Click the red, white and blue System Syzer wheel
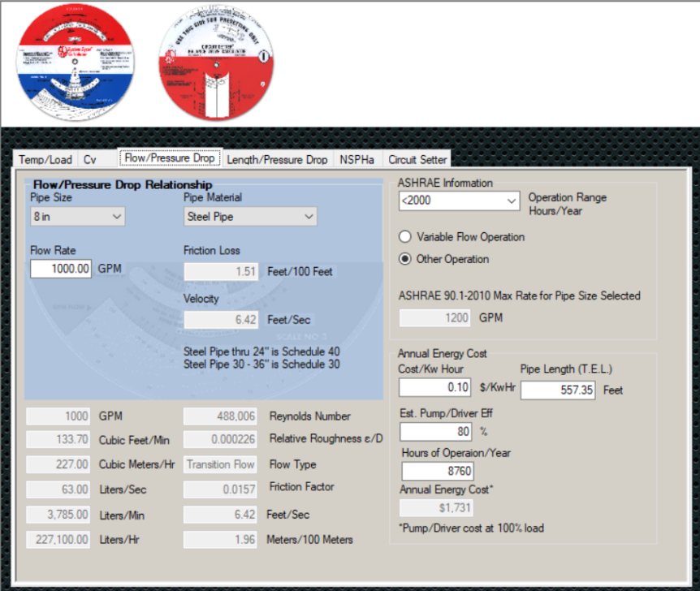The image size is (700, 591). pyautogui.click(x=74, y=62)
